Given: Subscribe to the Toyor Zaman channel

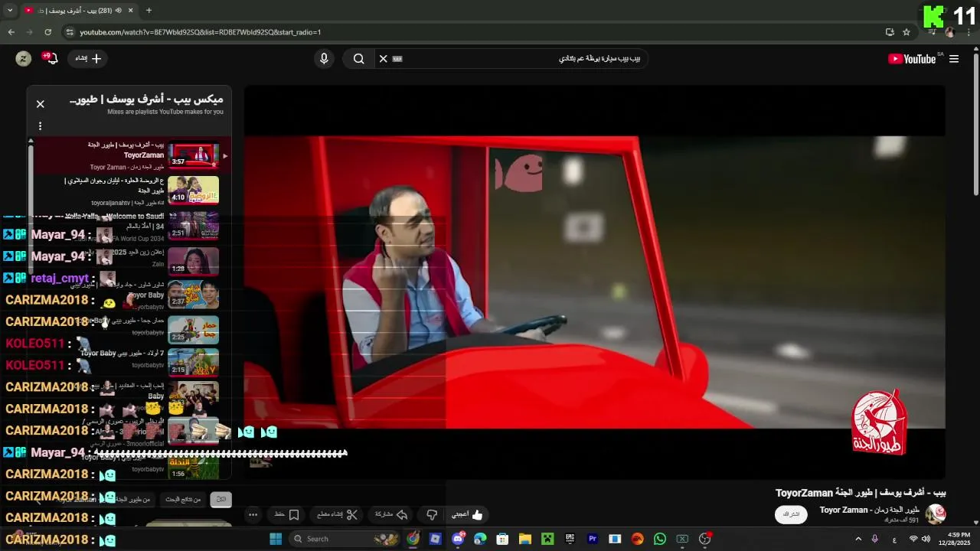Looking at the screenshot, I should (791, 515).
